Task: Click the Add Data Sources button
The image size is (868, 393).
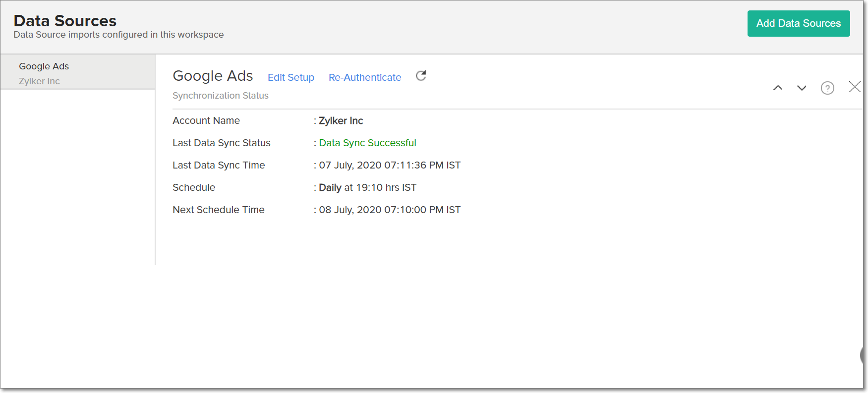Action: click(x=798, y=23)
